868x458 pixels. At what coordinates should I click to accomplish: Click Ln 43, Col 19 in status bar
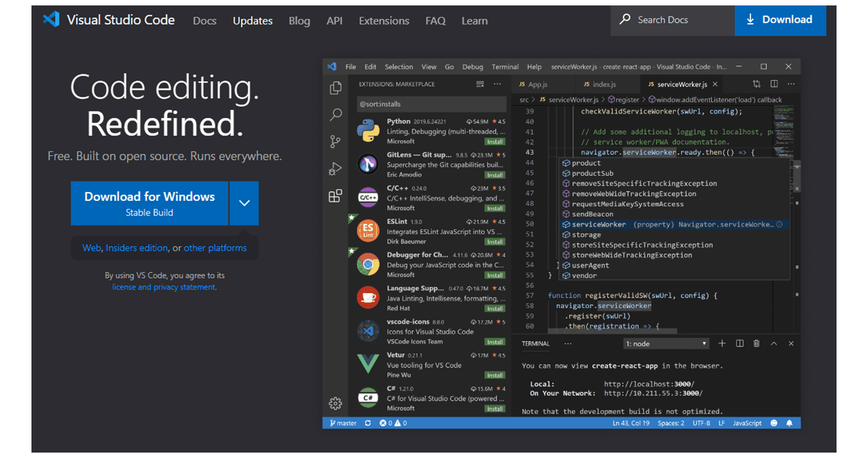click(x=631, y=423)
